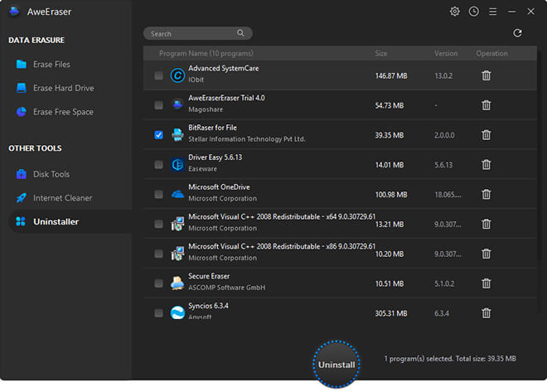
Task: Click the 305.31 MB size value
Action: point(391,313)
